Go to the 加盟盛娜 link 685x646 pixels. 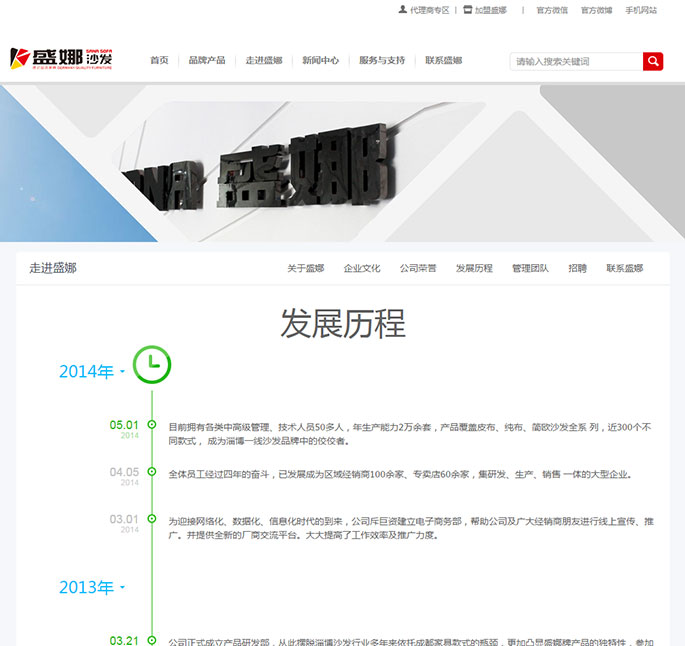[x=491, y=10]
